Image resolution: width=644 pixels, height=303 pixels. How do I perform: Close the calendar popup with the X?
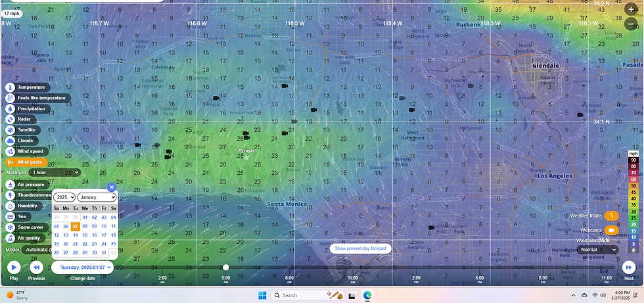(111, 187)
